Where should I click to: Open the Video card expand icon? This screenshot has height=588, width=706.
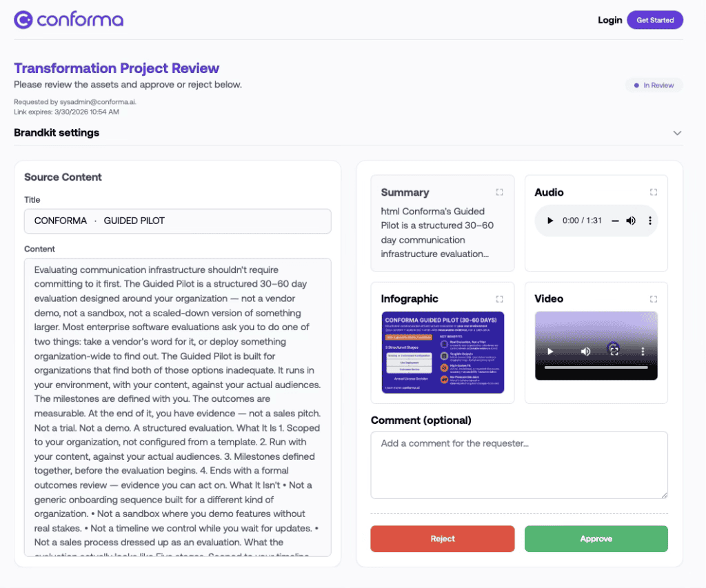click(x=653, y=299)
